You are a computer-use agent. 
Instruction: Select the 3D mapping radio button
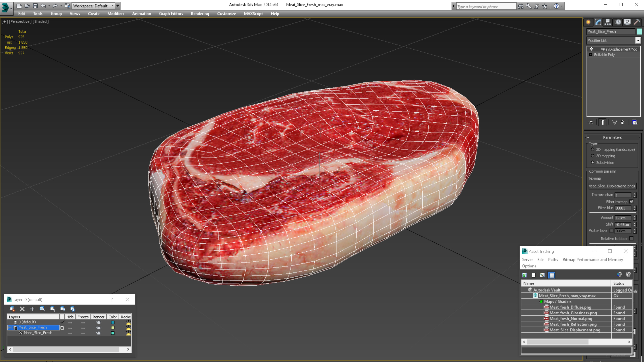click(x=593, y=156)
